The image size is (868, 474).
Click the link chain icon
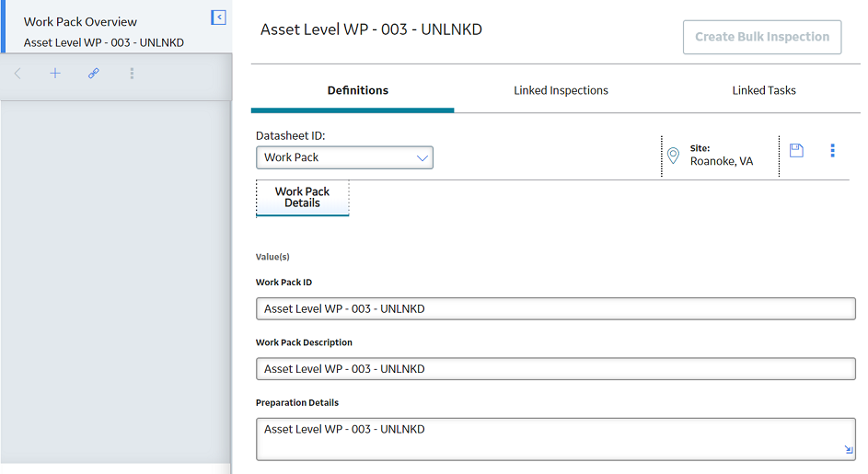[x=94, y=73]
